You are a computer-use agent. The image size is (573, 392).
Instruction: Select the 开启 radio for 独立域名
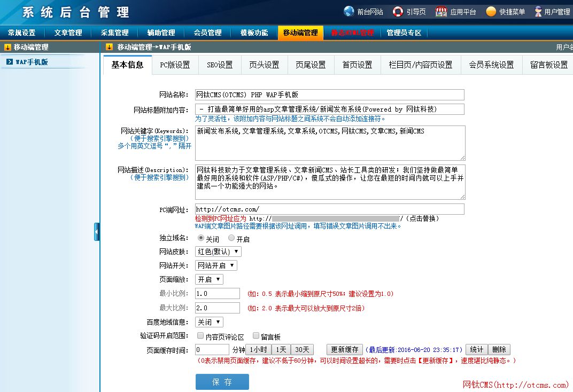click(231, 238)
